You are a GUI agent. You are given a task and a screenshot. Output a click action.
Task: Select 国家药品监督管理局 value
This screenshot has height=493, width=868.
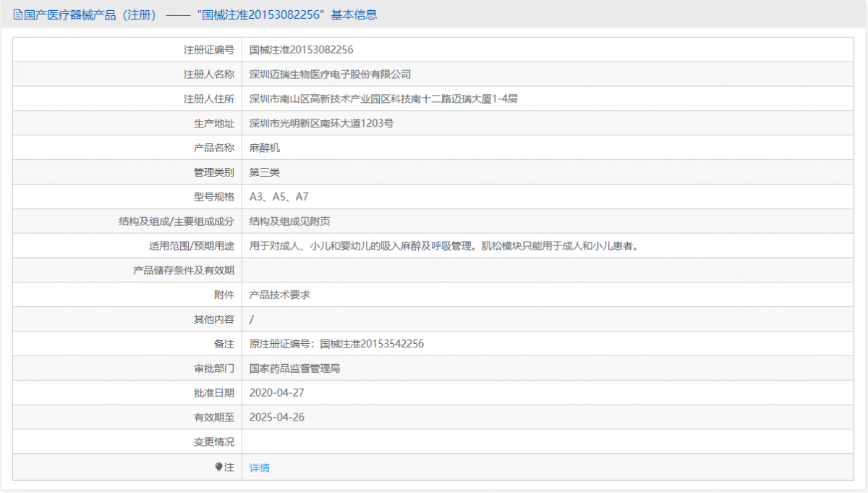[295, 368]
